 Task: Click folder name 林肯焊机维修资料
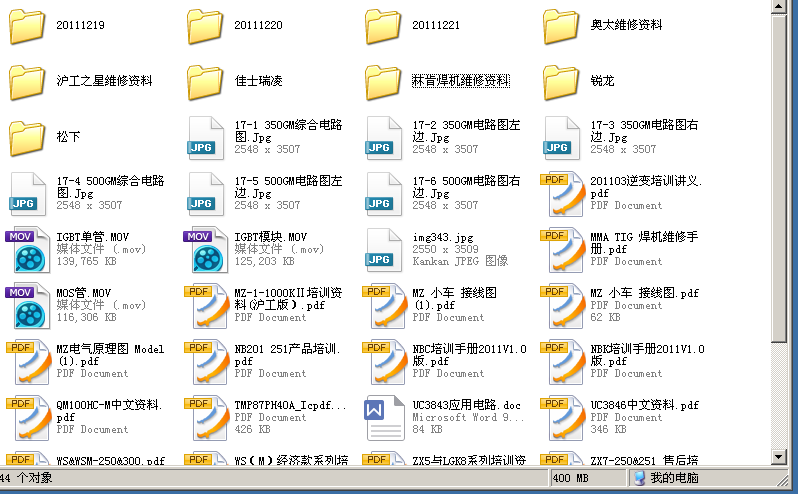pyautogui.click(x=461, y=81)
